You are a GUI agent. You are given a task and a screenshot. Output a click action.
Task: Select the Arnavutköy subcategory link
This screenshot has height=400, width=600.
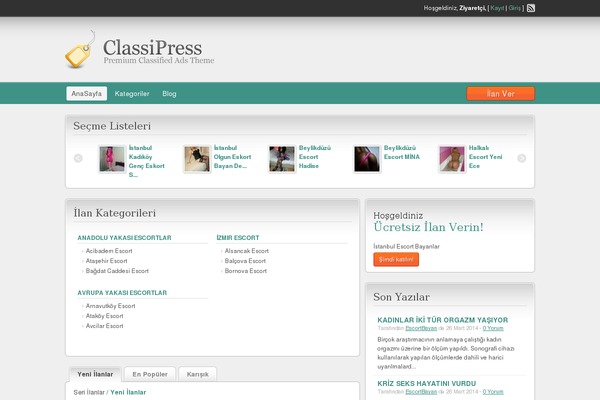[x=110, y=306]
